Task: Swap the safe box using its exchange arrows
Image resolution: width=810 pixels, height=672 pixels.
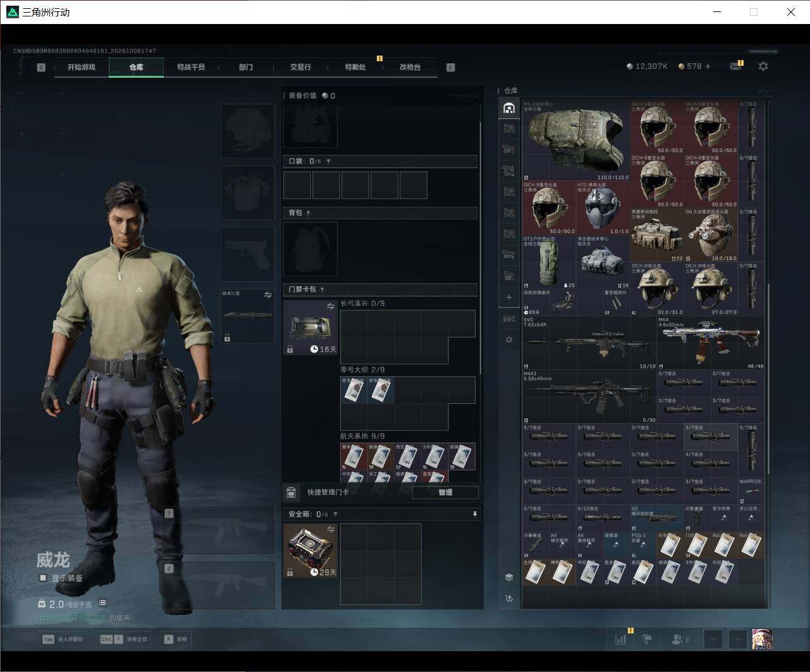Action: [330, 529]
